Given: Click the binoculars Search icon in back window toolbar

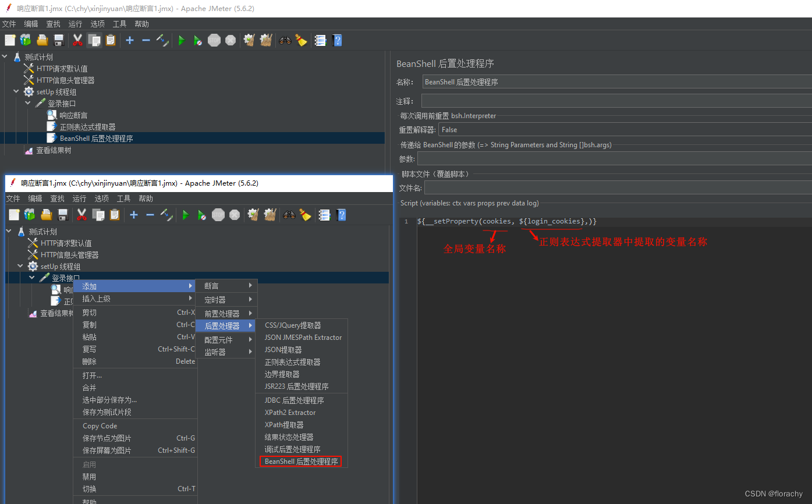Looking at the screenshot, I should click(x=285, y=40).
